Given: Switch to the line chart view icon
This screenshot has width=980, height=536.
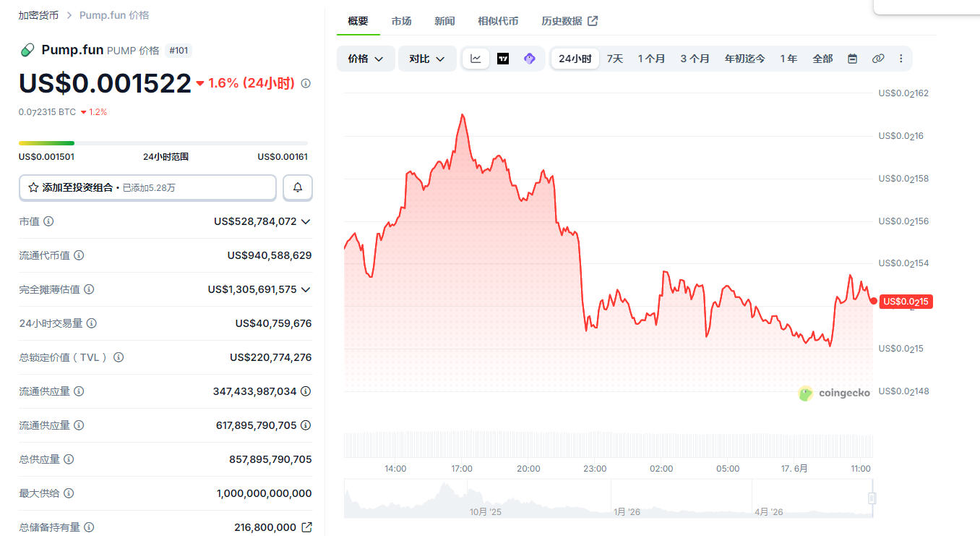Looking at the screenshot, I should pyautogui.click(x=476, y=59).
